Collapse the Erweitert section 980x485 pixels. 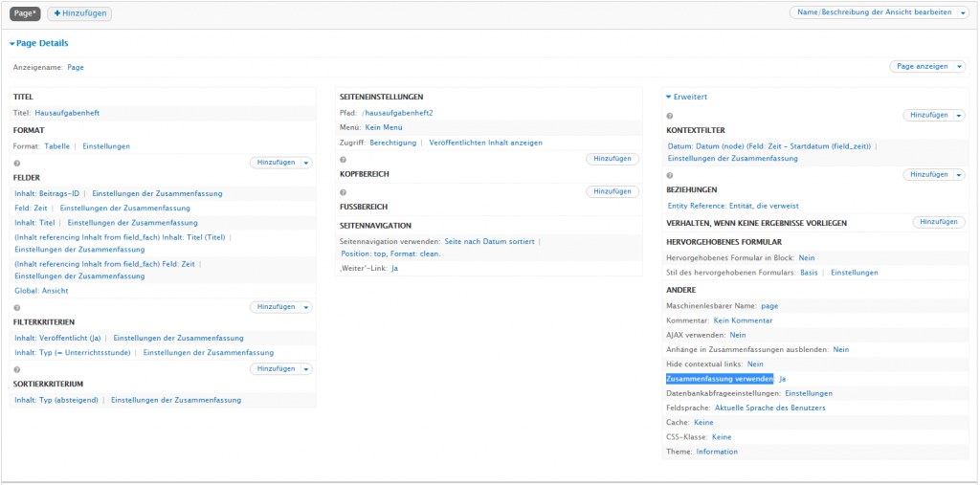pyautogui.click(x=669, y=97)
